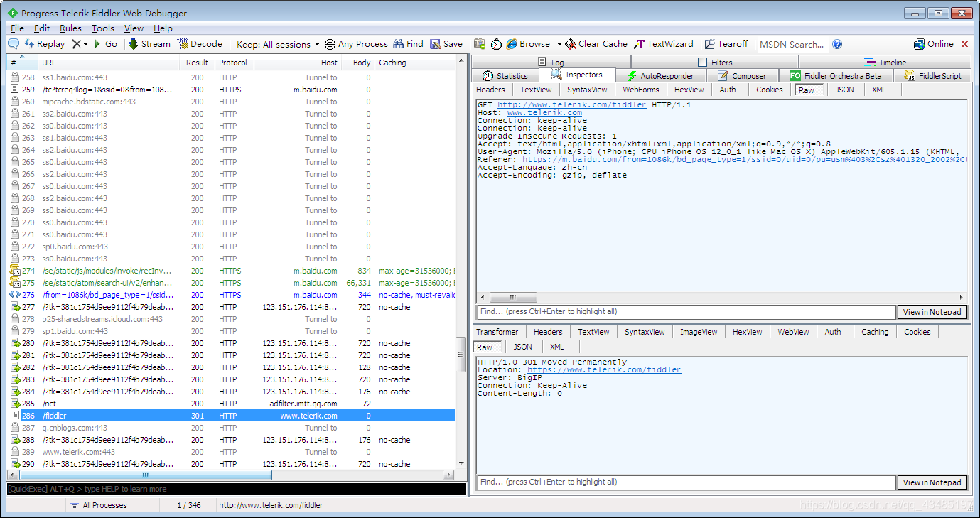Open the Rules menu
The image size is (980, 518).
70,28
